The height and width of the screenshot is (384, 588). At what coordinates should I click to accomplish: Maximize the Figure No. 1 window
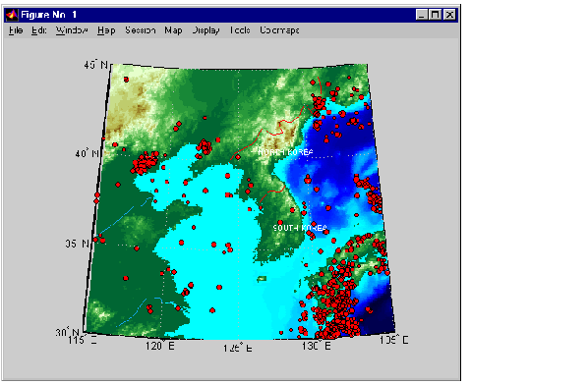coord(436,15)
